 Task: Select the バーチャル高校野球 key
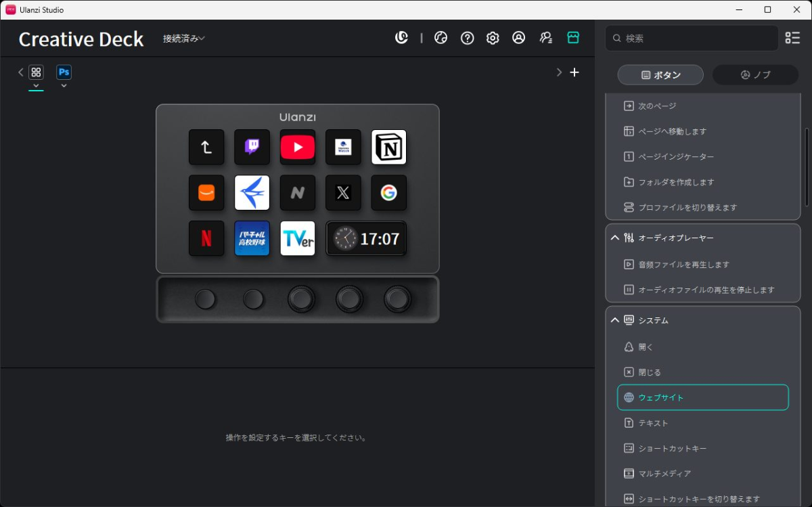[x=252, y=238]
